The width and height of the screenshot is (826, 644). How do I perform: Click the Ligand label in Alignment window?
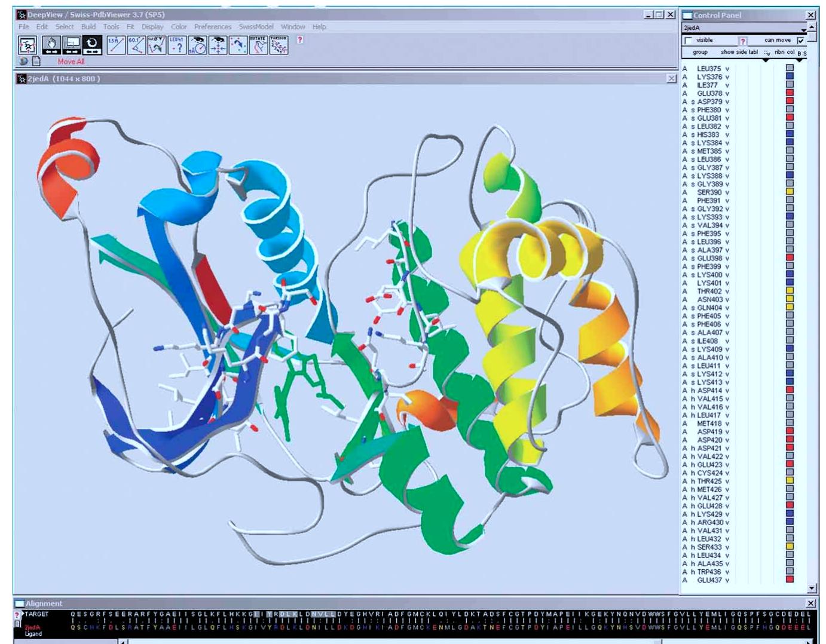point(33,634)
